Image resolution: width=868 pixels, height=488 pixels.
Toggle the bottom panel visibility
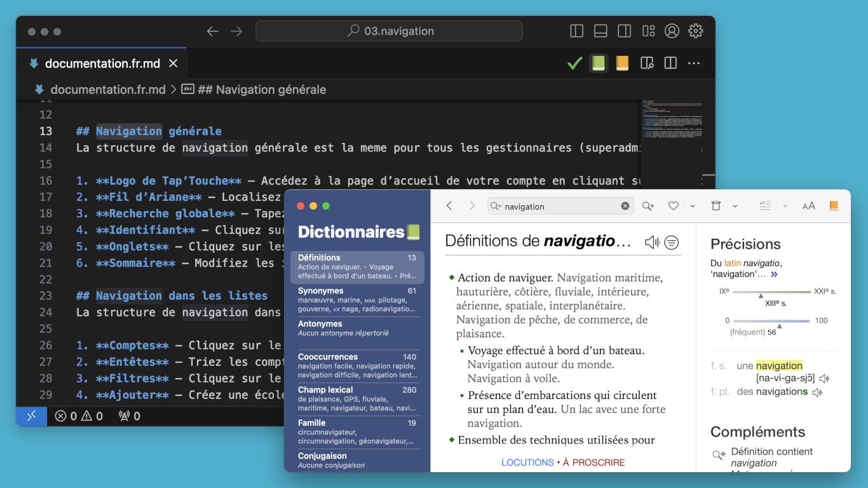[x=600, y=31]
